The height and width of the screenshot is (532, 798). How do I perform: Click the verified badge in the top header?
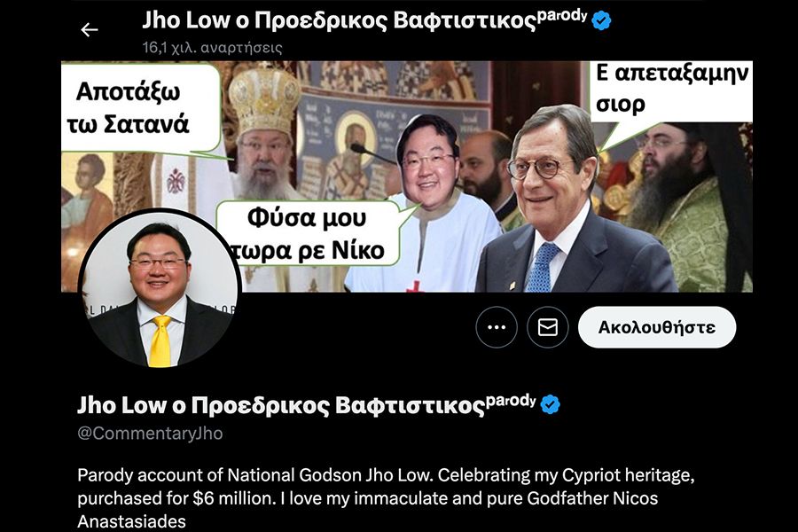tap(601, 21)
